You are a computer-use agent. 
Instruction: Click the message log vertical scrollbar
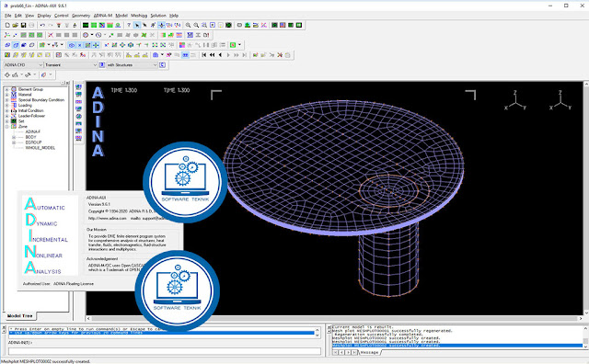[x=585, y=337]
